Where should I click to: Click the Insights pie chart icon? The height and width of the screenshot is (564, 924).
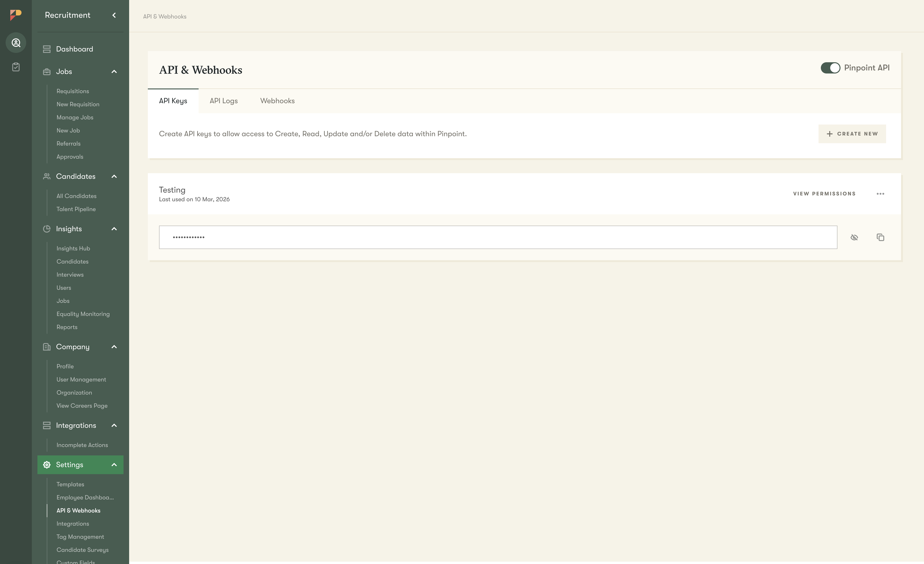(47, 229)
